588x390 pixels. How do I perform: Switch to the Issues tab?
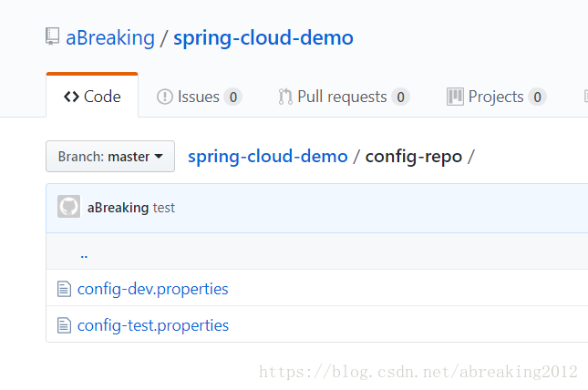tap(199, 97)
